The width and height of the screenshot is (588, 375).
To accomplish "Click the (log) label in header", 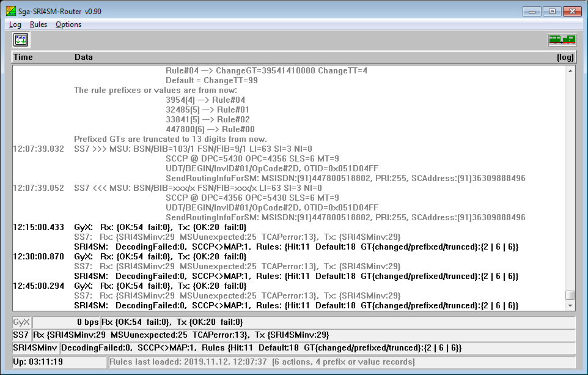I will [x=565, y=58].
